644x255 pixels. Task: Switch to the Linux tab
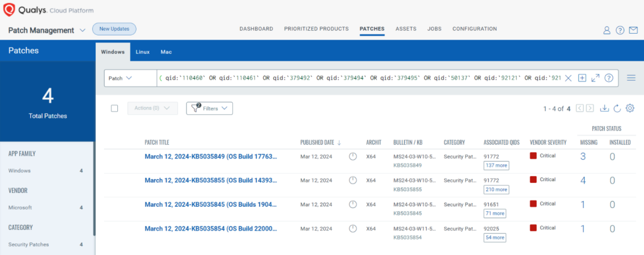coord(143,52)
